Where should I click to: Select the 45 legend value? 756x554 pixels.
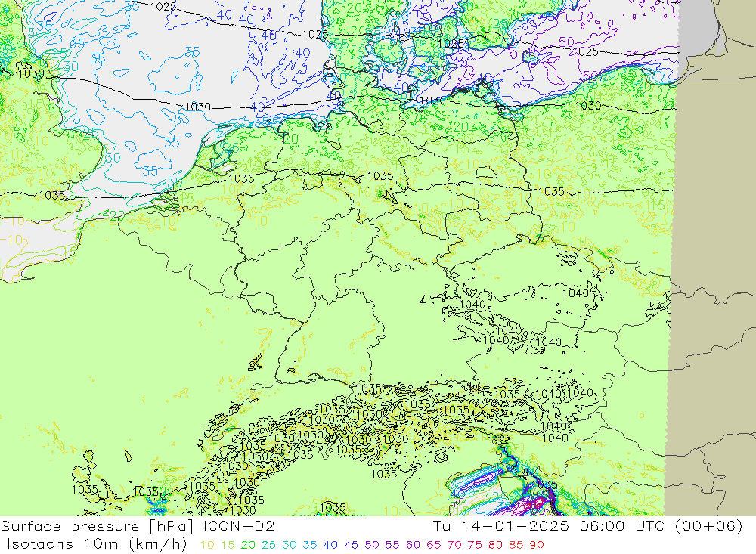[x=351, y=545]
